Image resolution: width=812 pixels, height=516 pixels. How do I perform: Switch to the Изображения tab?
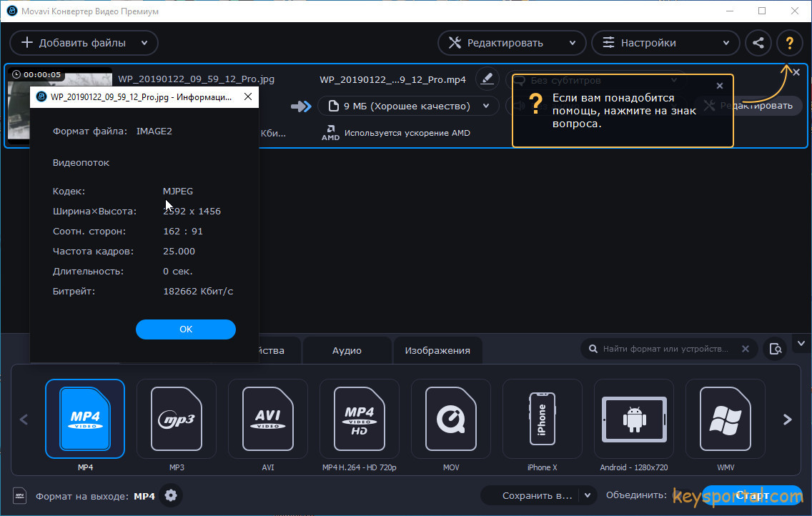click(x=437, y=351)
